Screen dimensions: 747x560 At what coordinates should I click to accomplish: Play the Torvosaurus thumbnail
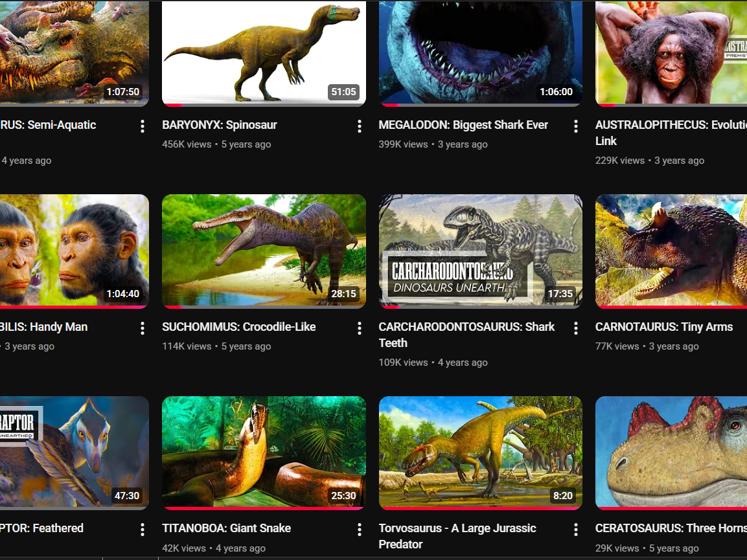(481, 453)
